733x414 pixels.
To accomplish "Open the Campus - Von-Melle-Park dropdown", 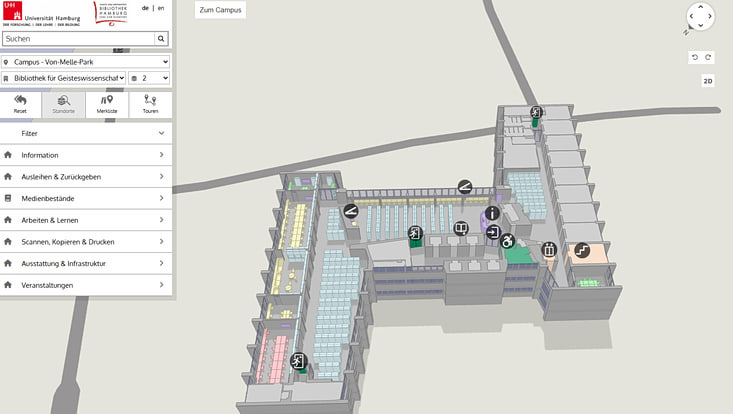I will [x=86, y=62].
